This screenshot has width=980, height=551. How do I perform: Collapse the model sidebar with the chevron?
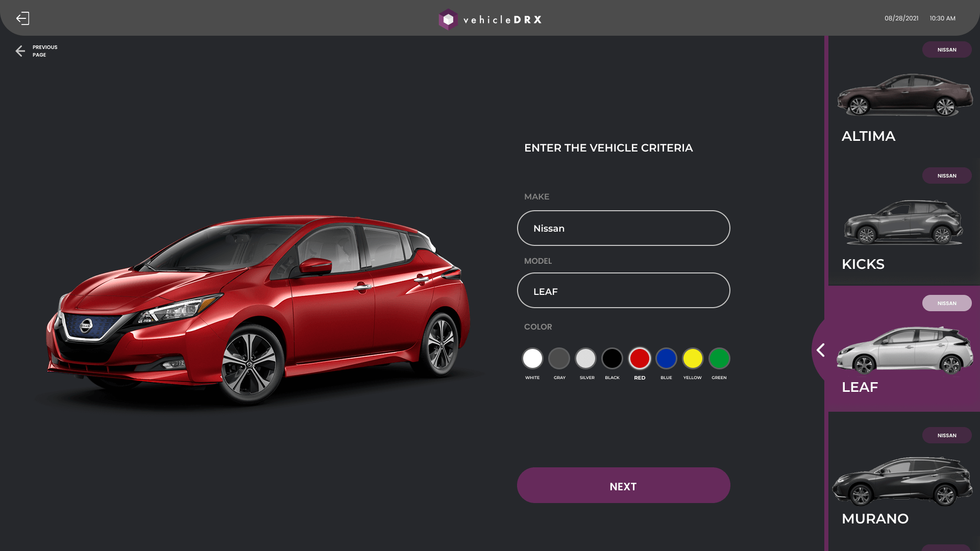click(820, 350)
